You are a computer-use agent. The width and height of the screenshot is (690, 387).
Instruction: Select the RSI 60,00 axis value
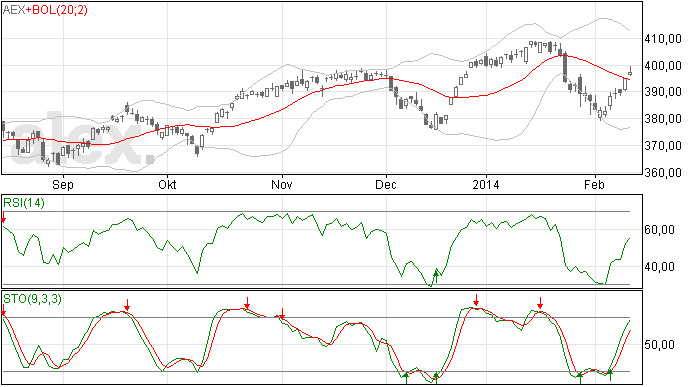pos(659,230)
